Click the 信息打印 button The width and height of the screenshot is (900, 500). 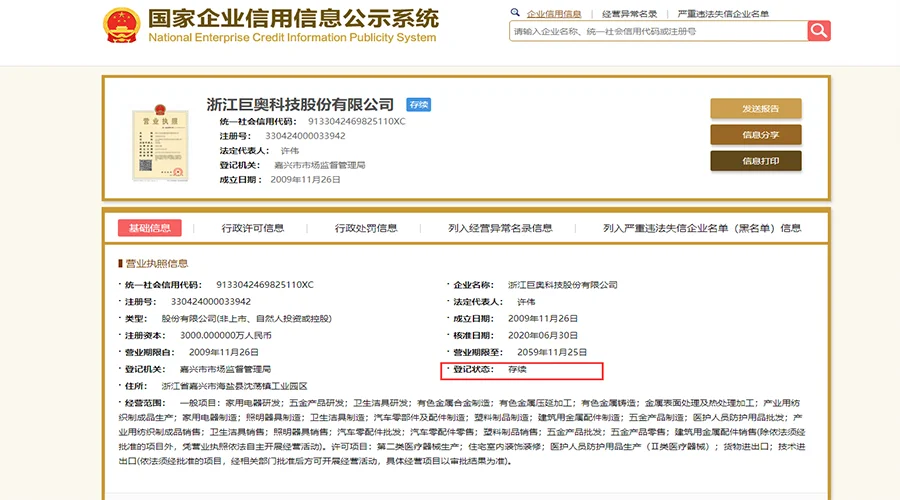tap(756, 161)
